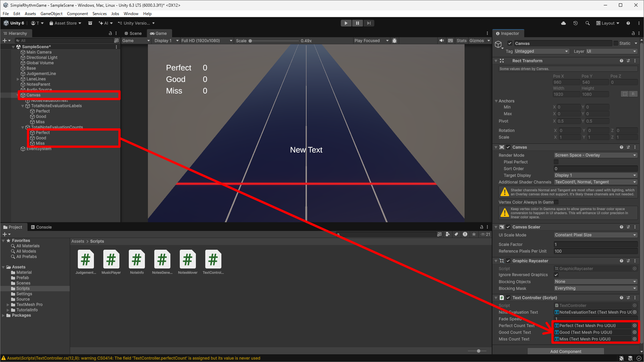Click the Add Component button

pyautogui.click(x=565, y=351)
